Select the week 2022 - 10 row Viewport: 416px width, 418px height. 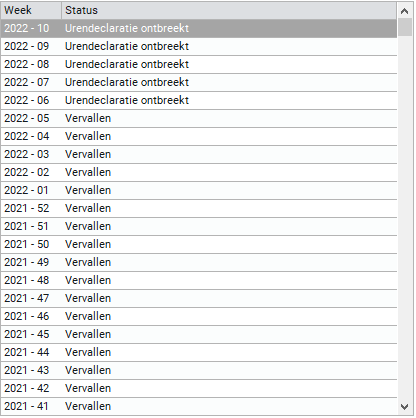199,28
